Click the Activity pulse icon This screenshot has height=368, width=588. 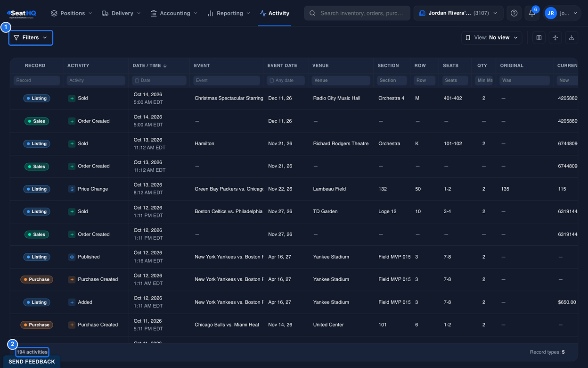263,13
